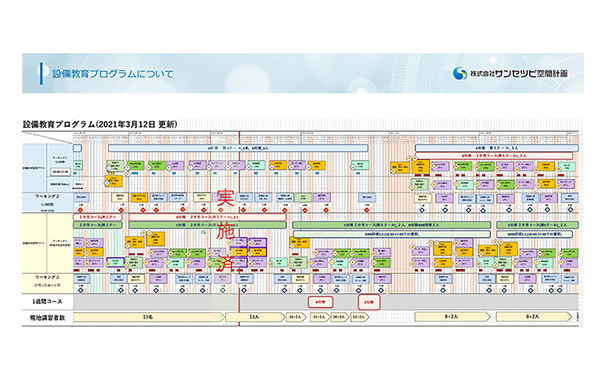Image resolution: width=600 pixels, height=375 pixels.
Task: Click the small empty blue rounded box at chart start
Action: [x=77, y=148]
